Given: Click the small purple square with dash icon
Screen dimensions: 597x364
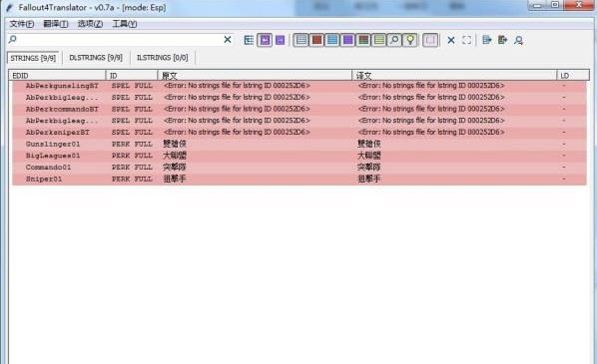Looking at the screenshot, I should [x=280, y=40].
